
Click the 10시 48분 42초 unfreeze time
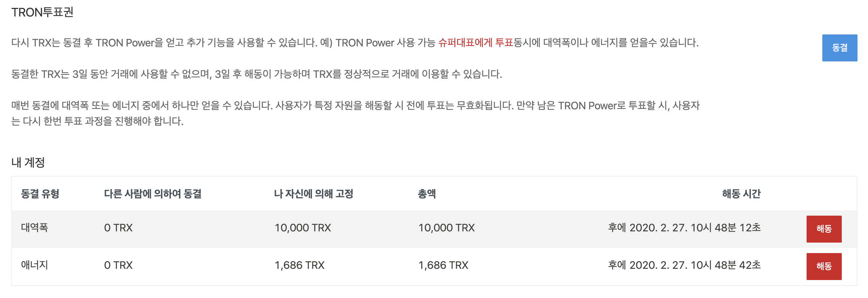(x=685, y=265)
